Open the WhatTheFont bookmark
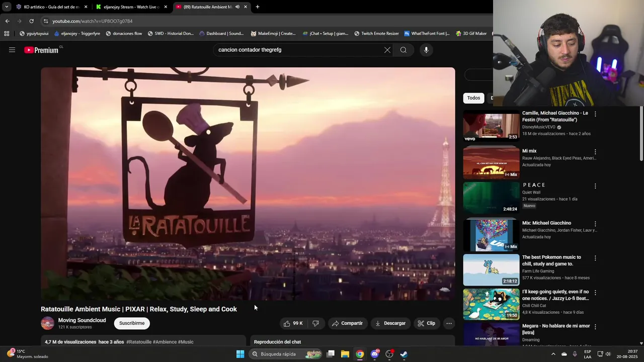This screenshot has width=644, height=362. pyautogui.click(x=427, y=34)
